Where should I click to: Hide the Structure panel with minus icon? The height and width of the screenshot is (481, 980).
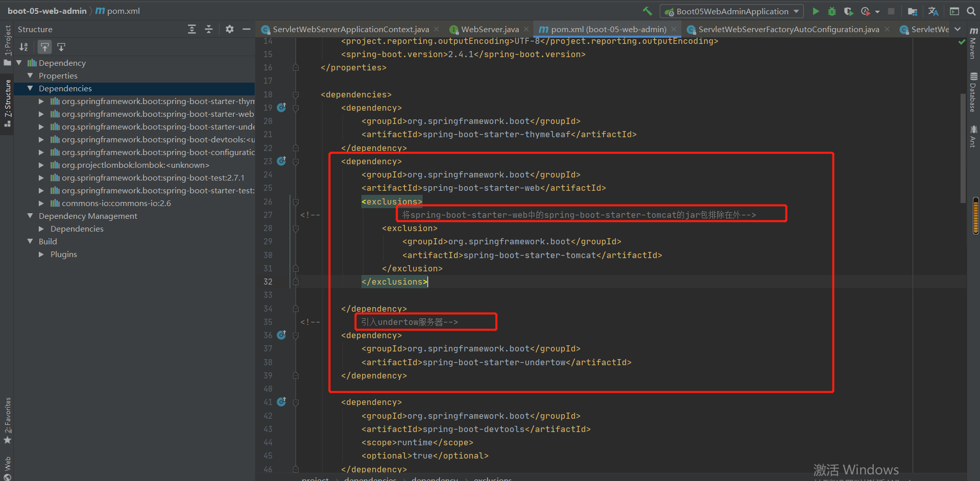point(247,29)
